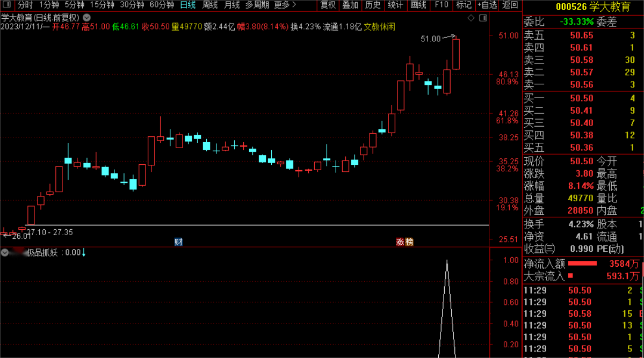Click the 涨 marker below the chart

coord(400,242)
